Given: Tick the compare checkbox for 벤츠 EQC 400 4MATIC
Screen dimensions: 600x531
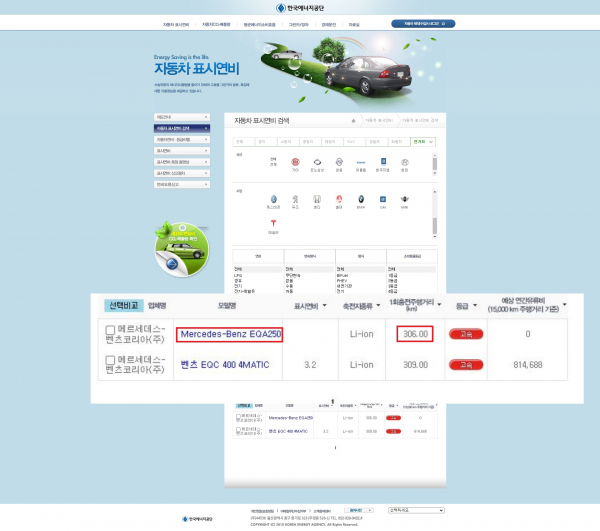Looking at the screenshot, I should [110, 360].
